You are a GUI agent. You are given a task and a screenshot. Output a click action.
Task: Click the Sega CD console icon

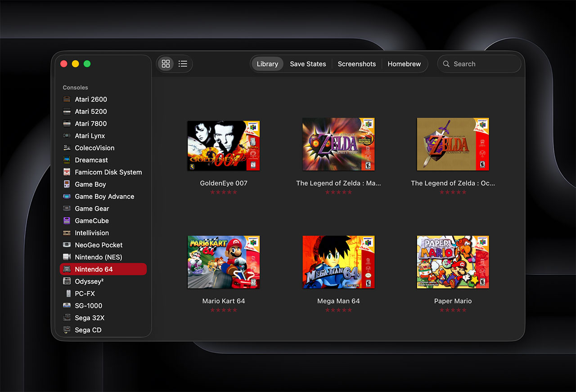67,330
